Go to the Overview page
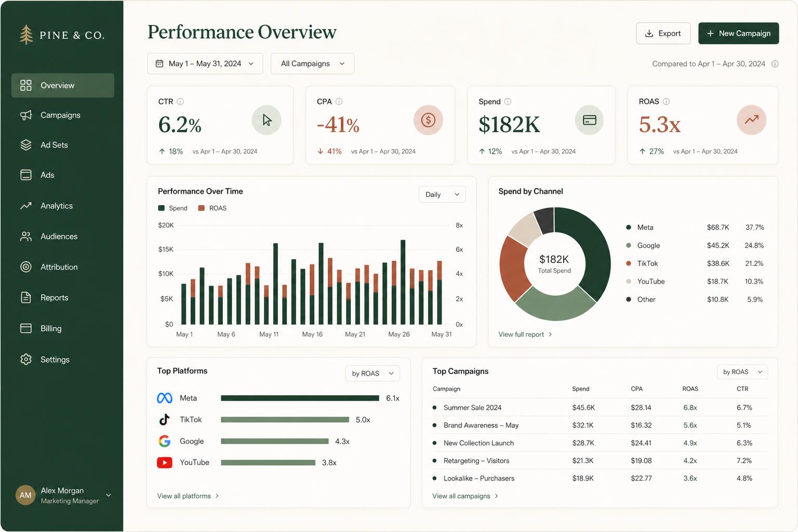This screenshot has width=798, height=532. [x=63, y=85]
